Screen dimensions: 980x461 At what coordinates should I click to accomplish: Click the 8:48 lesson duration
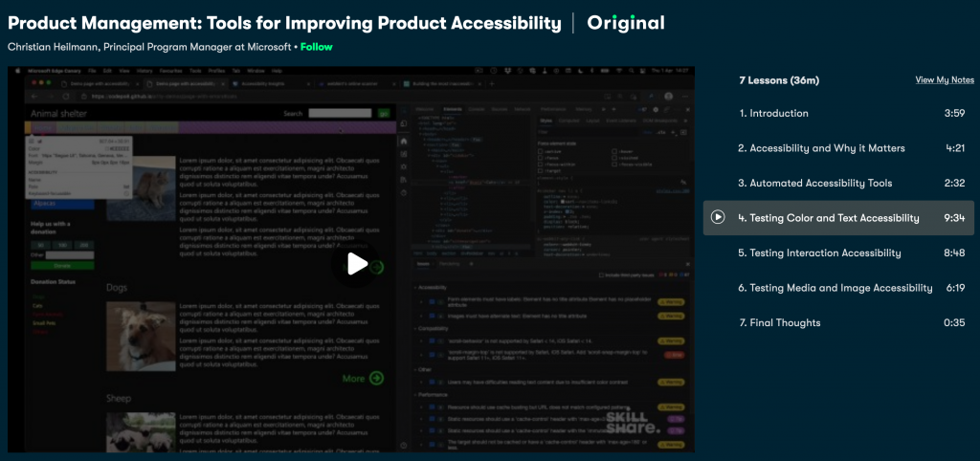pos(955,253)
